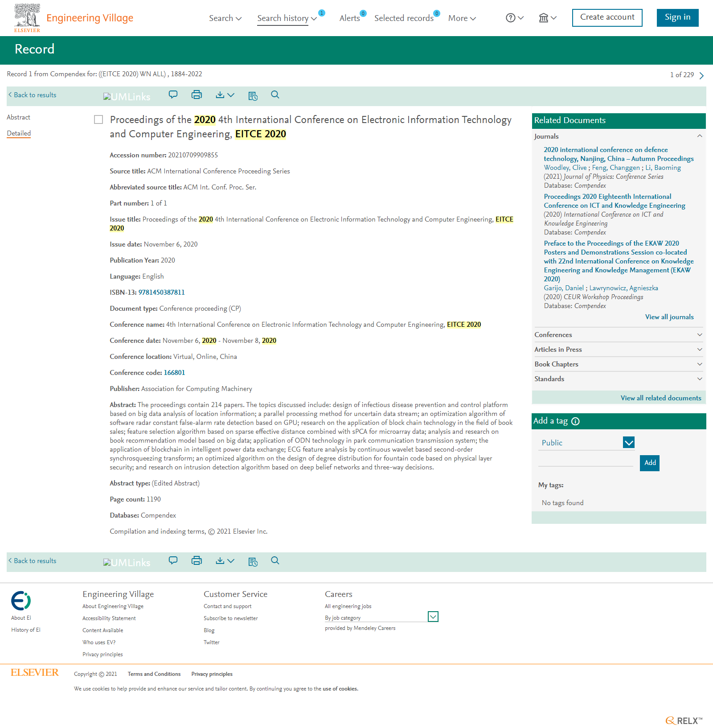Image resolution: width=713 pixels, height=728 pixels.
Task: Click the Engineering Village title logo text
Action: (x=90, y=18)
